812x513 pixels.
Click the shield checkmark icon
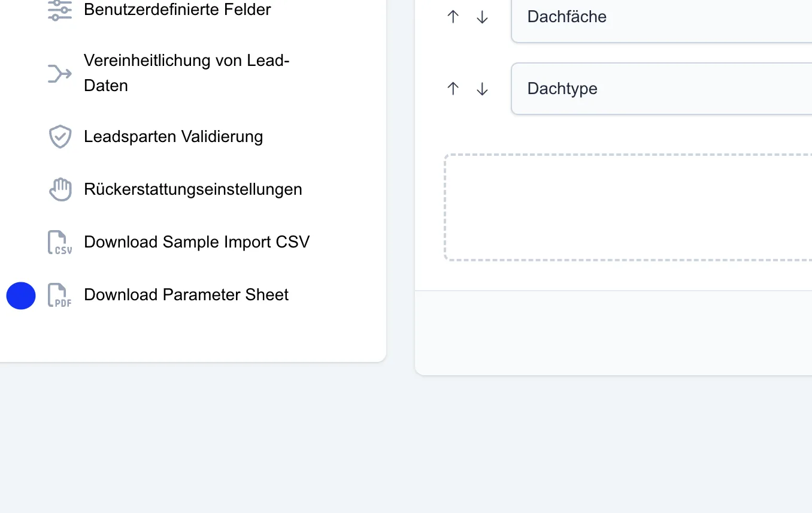(x=60, y=137)
